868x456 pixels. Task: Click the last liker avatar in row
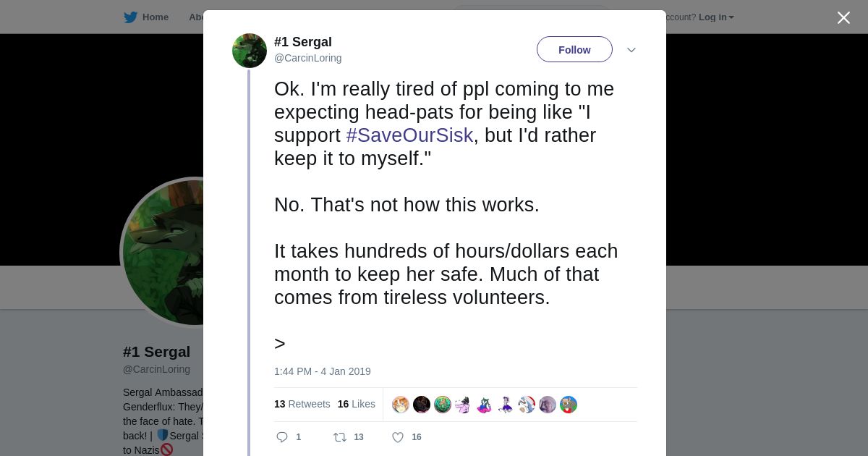569,405
